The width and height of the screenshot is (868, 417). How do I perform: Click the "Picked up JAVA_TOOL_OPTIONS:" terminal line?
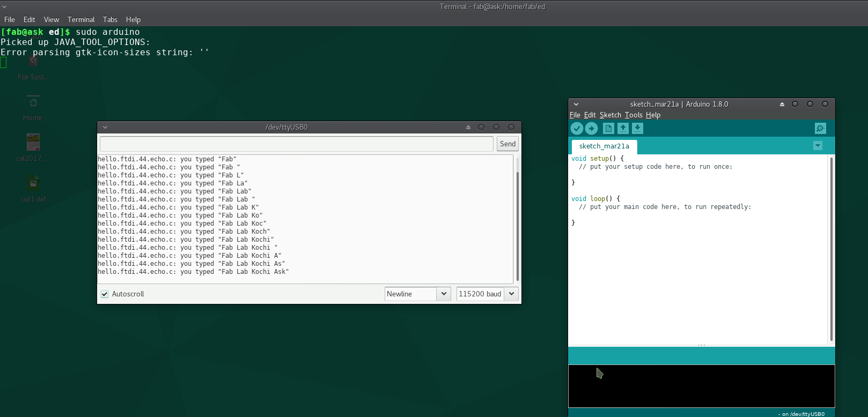coord(75,42)
